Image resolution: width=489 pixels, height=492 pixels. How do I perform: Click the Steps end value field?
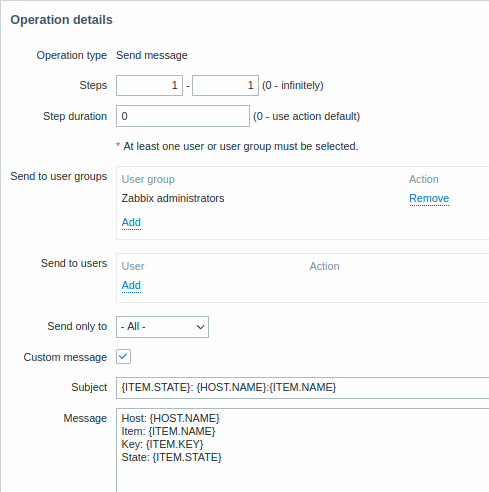(x=225, y=85)
